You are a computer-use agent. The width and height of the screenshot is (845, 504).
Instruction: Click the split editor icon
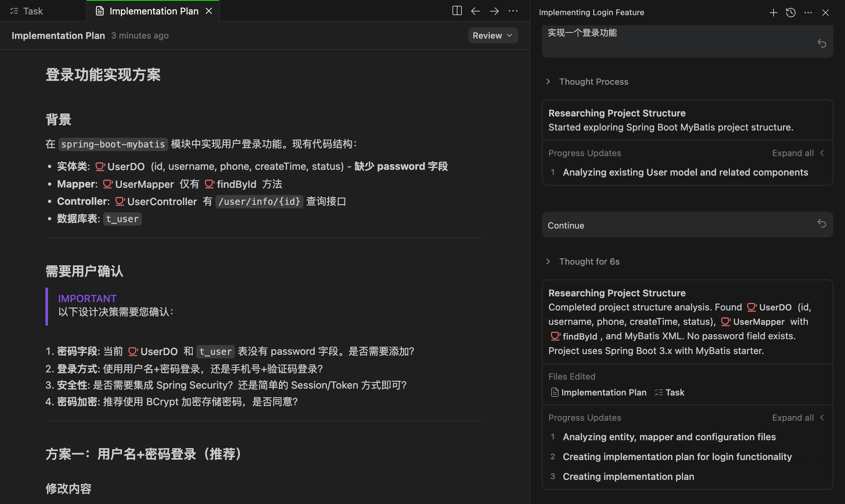457,11
